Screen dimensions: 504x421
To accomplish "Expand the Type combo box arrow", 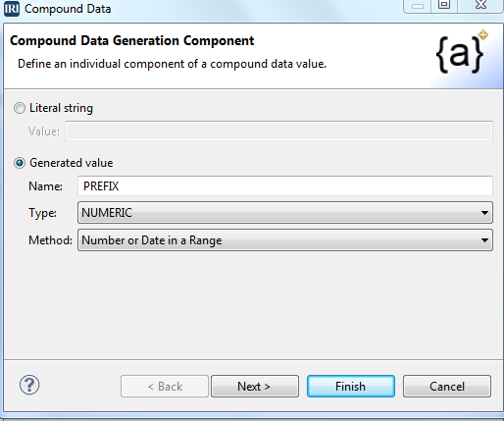I will [x=484, y=213].
